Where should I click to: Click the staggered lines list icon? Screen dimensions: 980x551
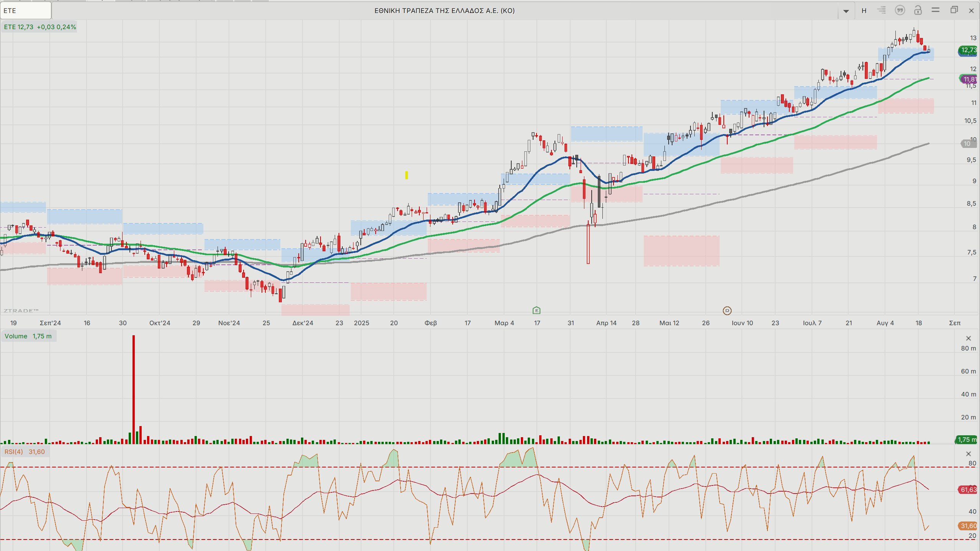[882, 10]
